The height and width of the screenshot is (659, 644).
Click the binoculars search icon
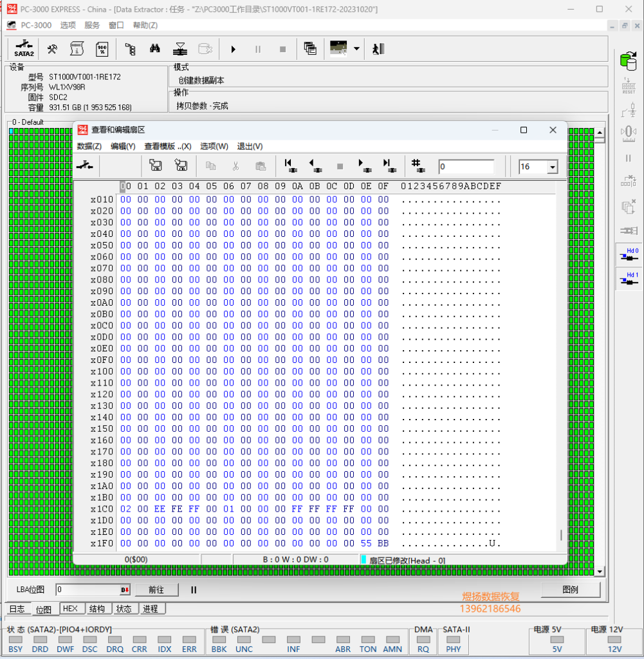click(x=155, y=49)
